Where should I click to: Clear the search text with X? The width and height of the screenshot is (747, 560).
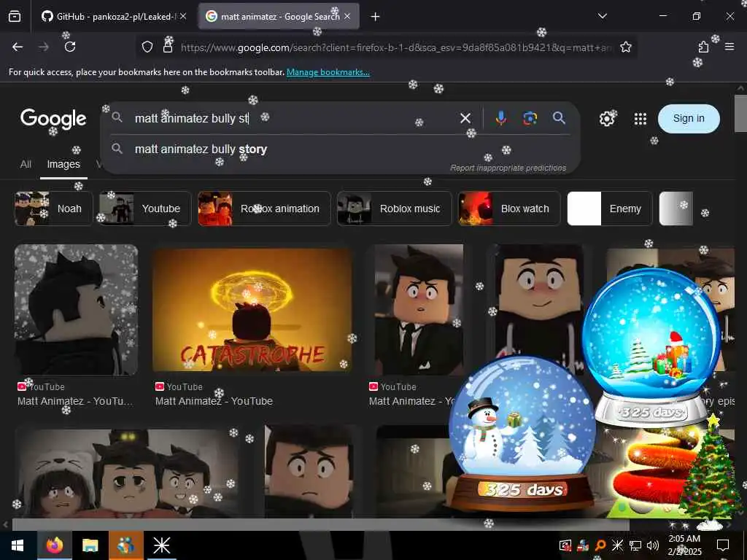click(x=465, y=118)
